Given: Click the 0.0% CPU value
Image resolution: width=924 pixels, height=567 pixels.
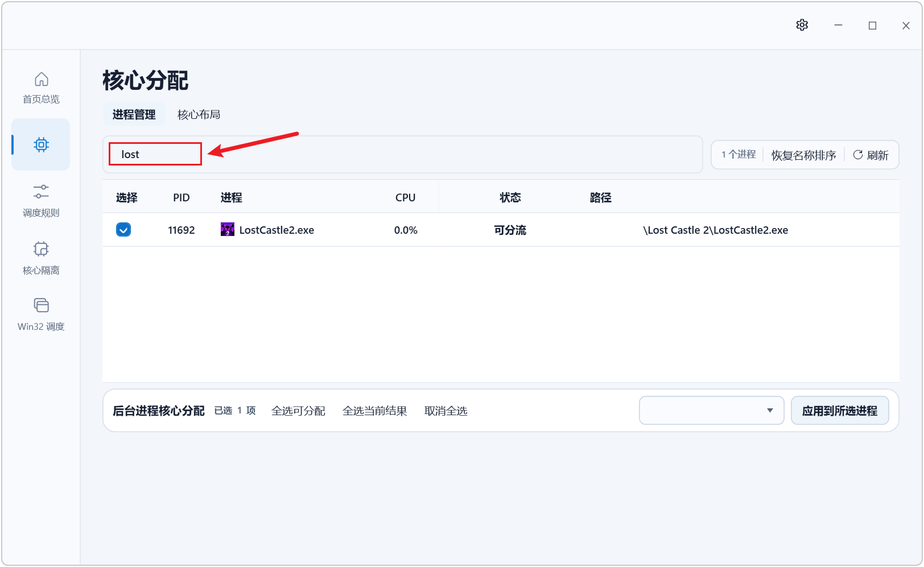Looking at the screenshot, I should tap(406, 230).
